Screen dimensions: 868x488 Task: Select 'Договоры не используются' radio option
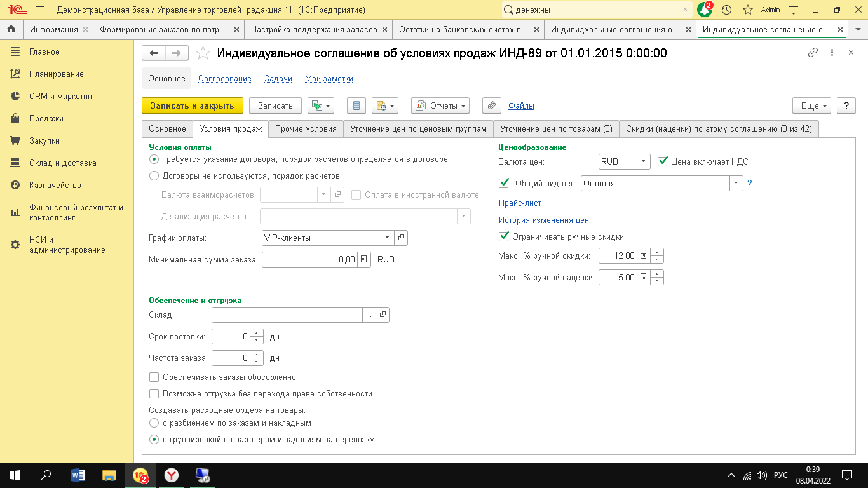pos(154,176)
